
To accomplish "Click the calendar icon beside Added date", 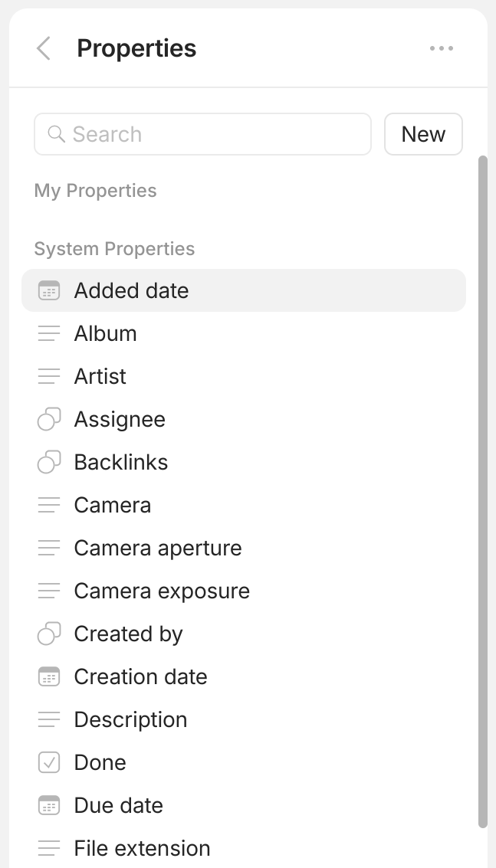I will coord(49,291).
